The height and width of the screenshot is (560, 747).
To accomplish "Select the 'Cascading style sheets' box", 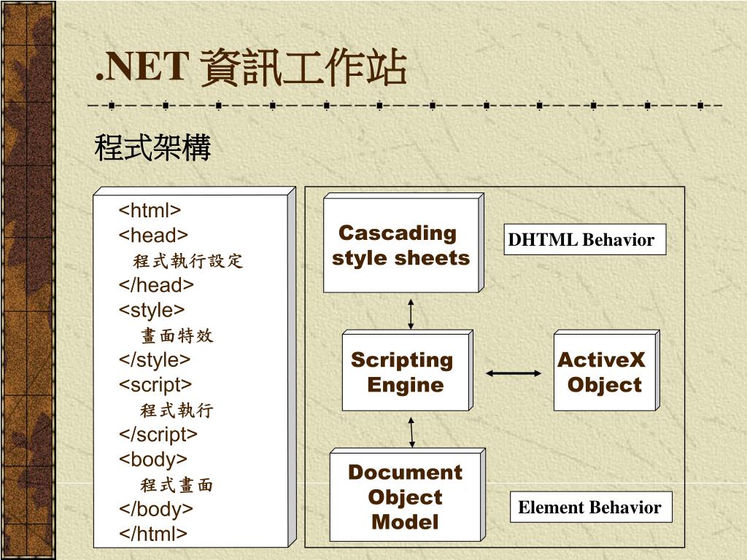I will coord(403,243).
